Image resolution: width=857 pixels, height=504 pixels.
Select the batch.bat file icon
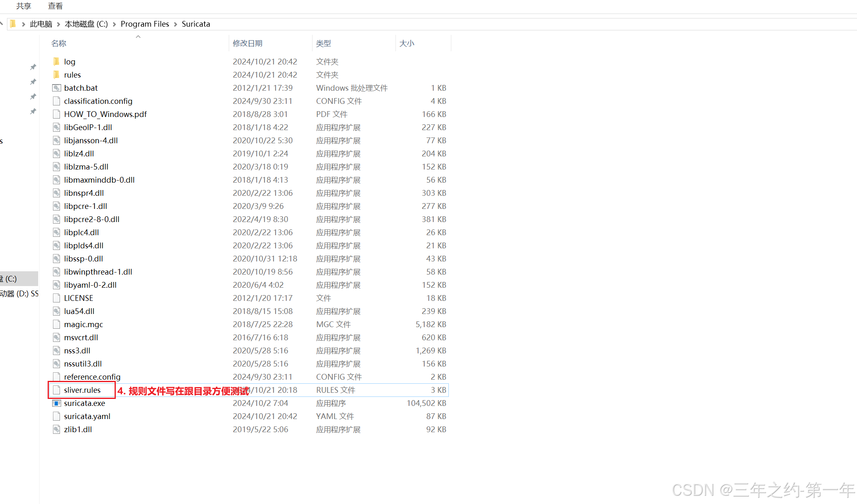[x=56, y=88]
